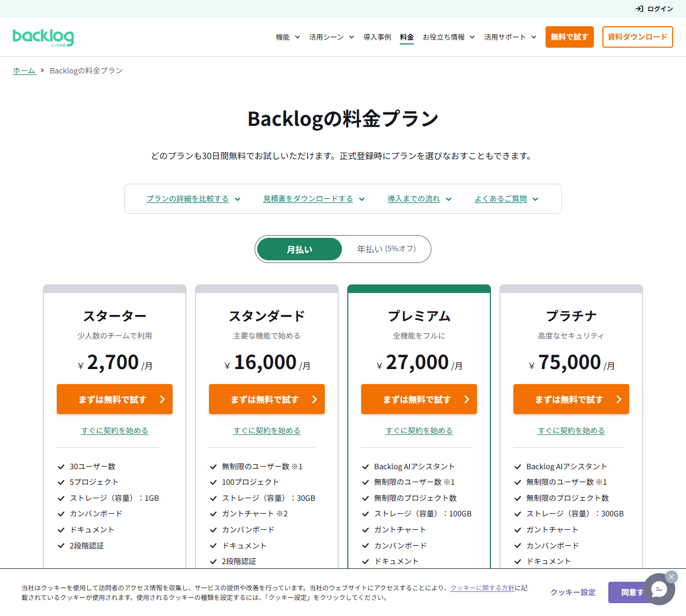This screenshot has width=686, height=616.
Task: Select the 料金 navigation item
Action: pyautogui.click(x=407, y=37)
